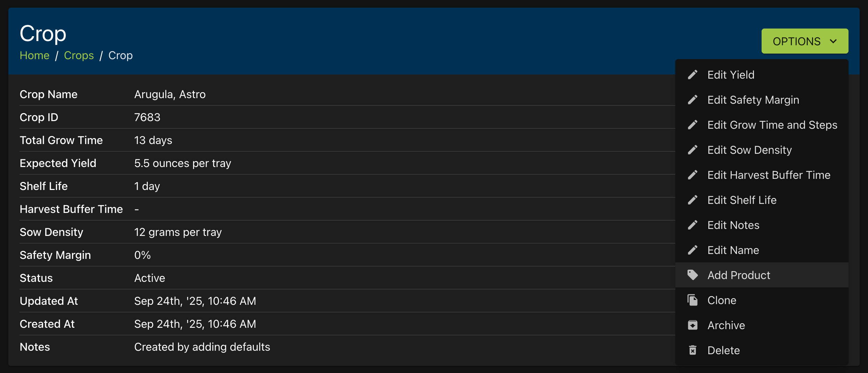Go to the Crops breadcrumb link
Image resolution: width=868 pixels, height=373 pixels.
(x=79, y=56)
